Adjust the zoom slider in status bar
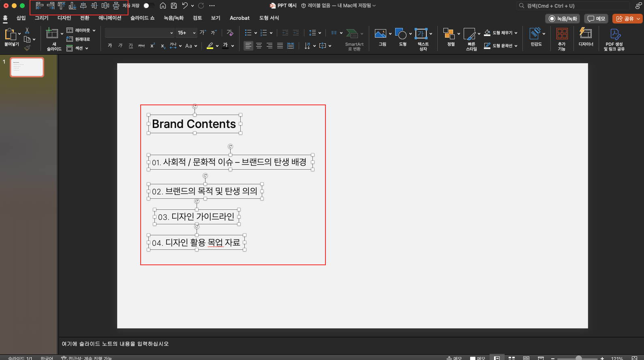This screenshot has height=360, width=644. coord(579,358)
